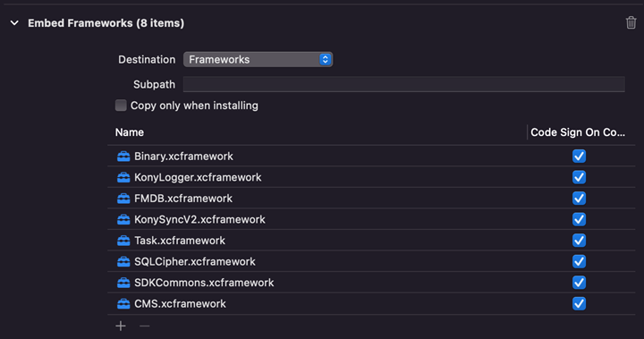Collapse the Embed Frameworks section
Image resolution: width=644 pixels, height=339 pixels.
point(14,23)
